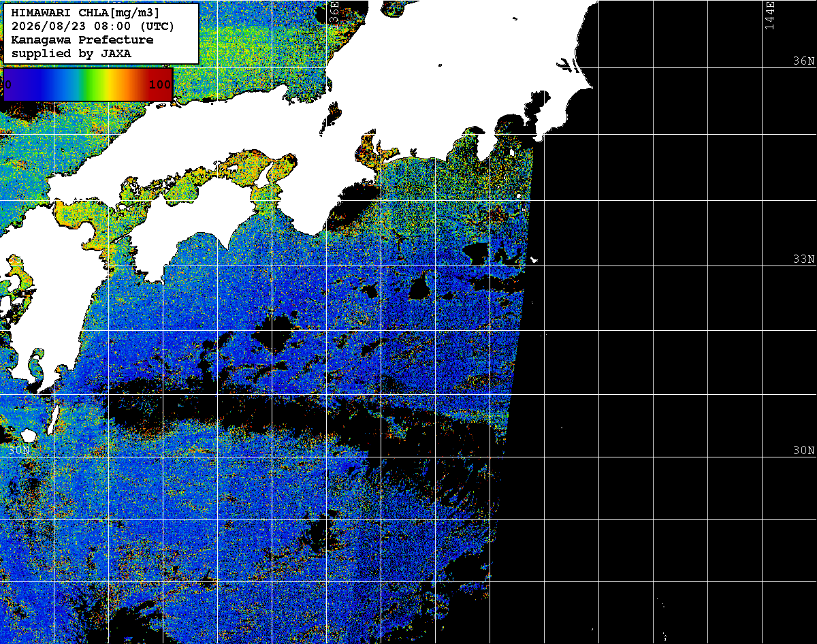Click the HIMAWARI CHLA[mg/m3] title text
817x644 pixels.
[x=86, y=13]
